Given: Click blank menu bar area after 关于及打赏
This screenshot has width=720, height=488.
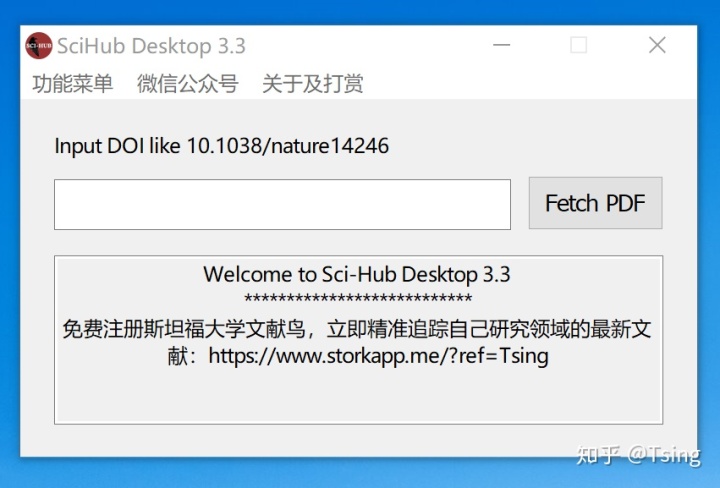Looking at the screenshot, I should [x=528, y=84].
